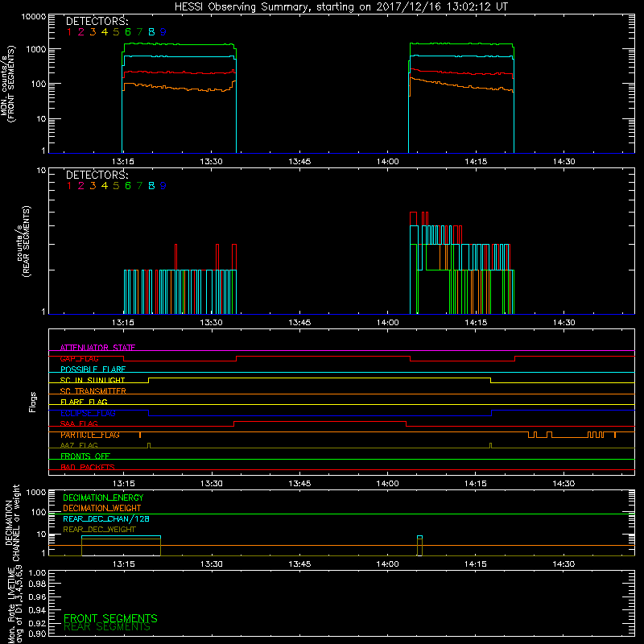Click the AAZ_FLAG label

click(x=79, y=445)
